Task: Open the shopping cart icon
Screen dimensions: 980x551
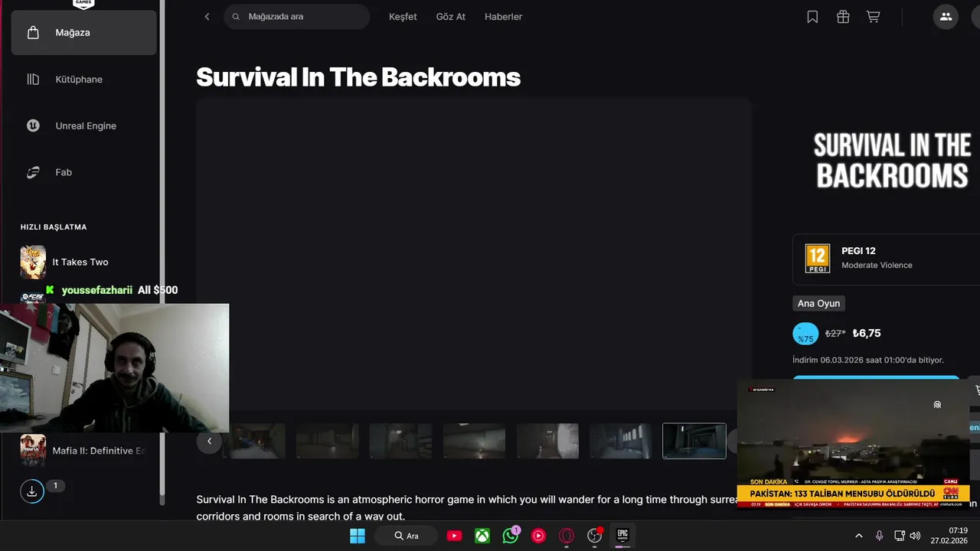Action: point(873,17)
